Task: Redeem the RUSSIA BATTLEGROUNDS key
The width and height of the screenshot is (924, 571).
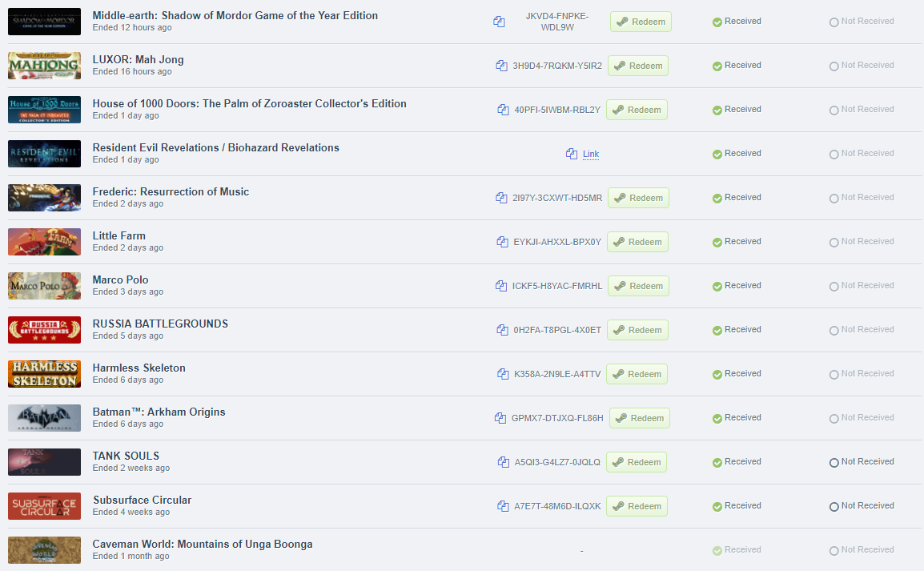Action: point(637,330)
